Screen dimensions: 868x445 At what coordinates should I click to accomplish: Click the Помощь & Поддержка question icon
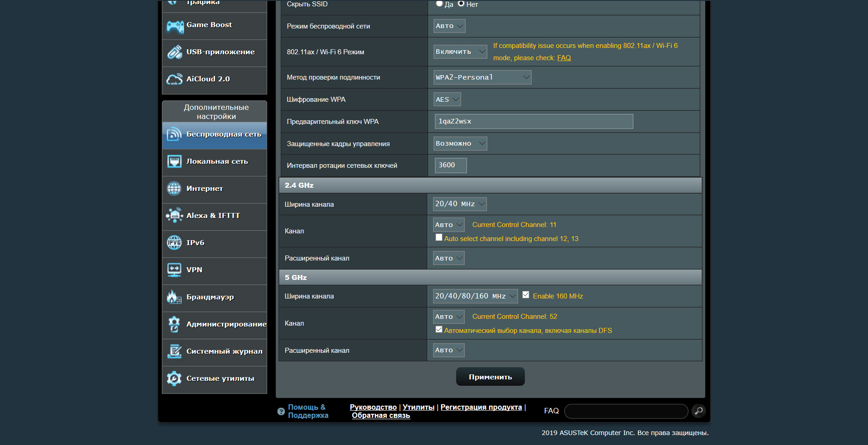(281, 412)
